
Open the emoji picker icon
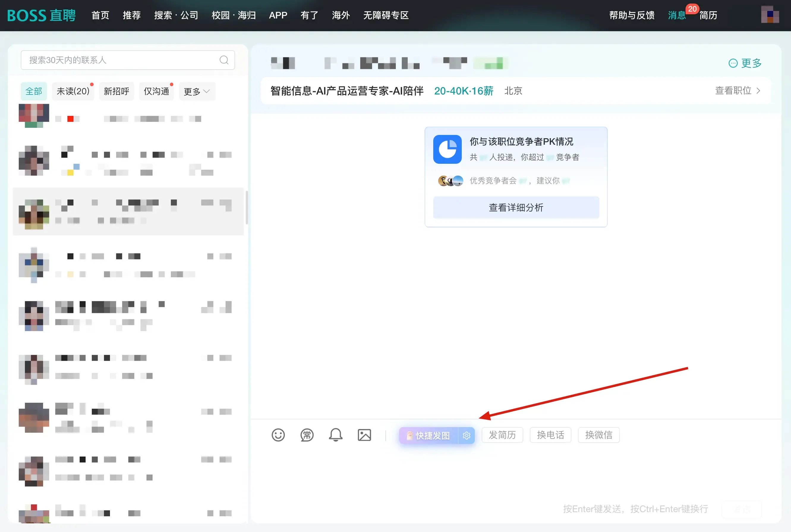point(278,435)
